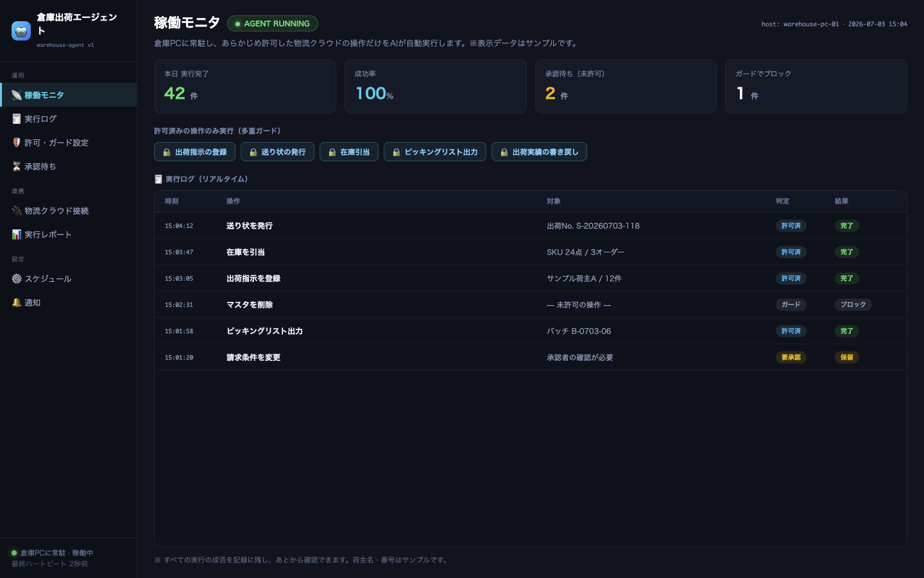Click lock icon on 出荷実績の書き戻し chip
Viewport: 924px width, 578px height.
504,152
